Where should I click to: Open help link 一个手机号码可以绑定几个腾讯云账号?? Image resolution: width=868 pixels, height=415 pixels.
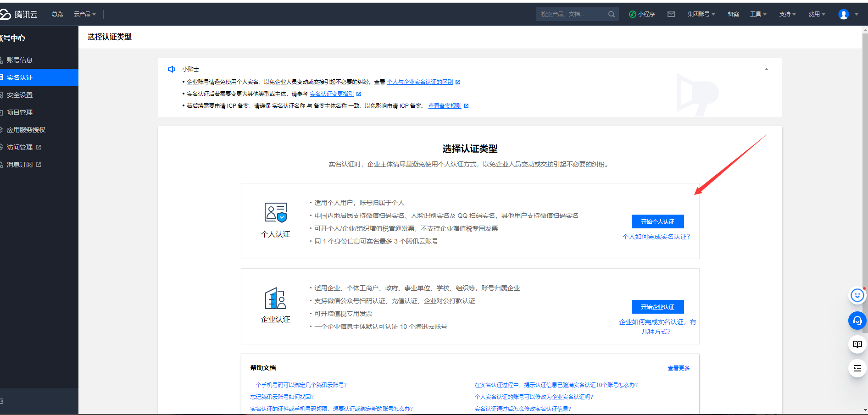coord(299,385)
